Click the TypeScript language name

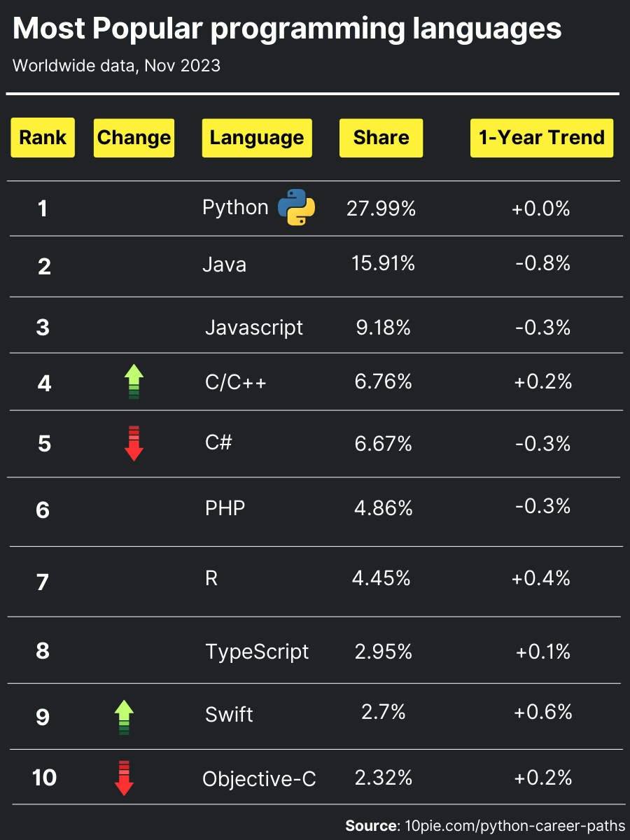pyautogui.click(x=257, y=652)
